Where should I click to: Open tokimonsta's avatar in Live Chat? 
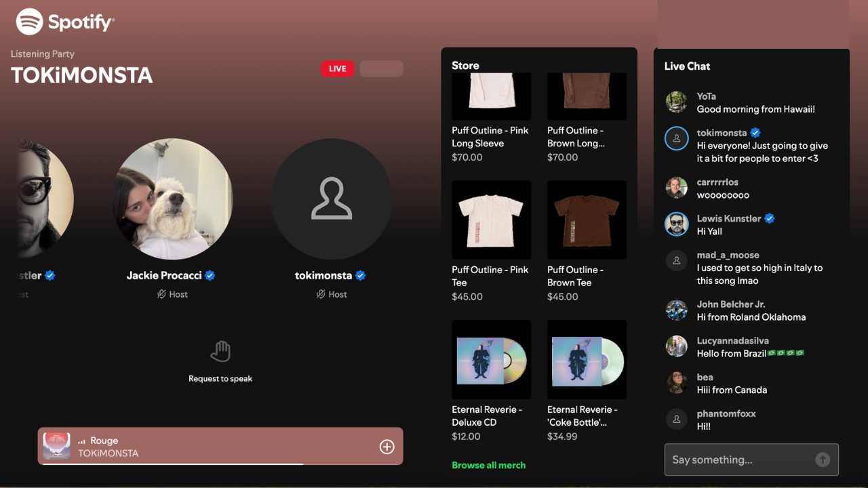click(x=677, y=138)
